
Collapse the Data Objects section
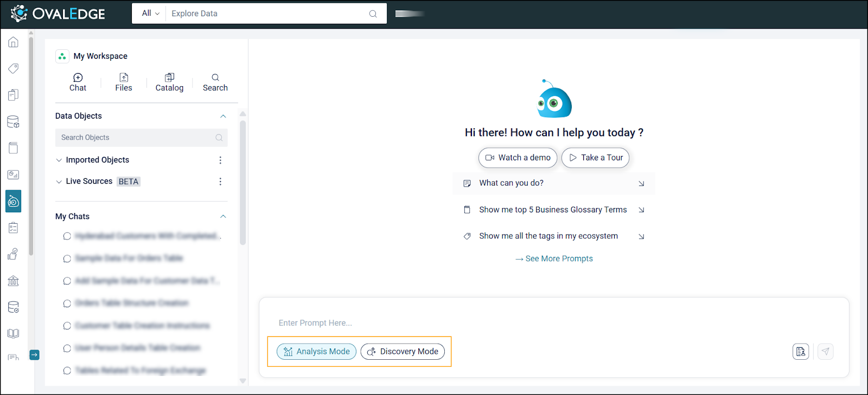point(223,116)
